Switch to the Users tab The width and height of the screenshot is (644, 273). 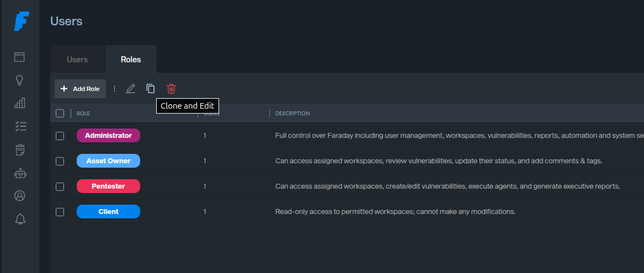[77, 60]
